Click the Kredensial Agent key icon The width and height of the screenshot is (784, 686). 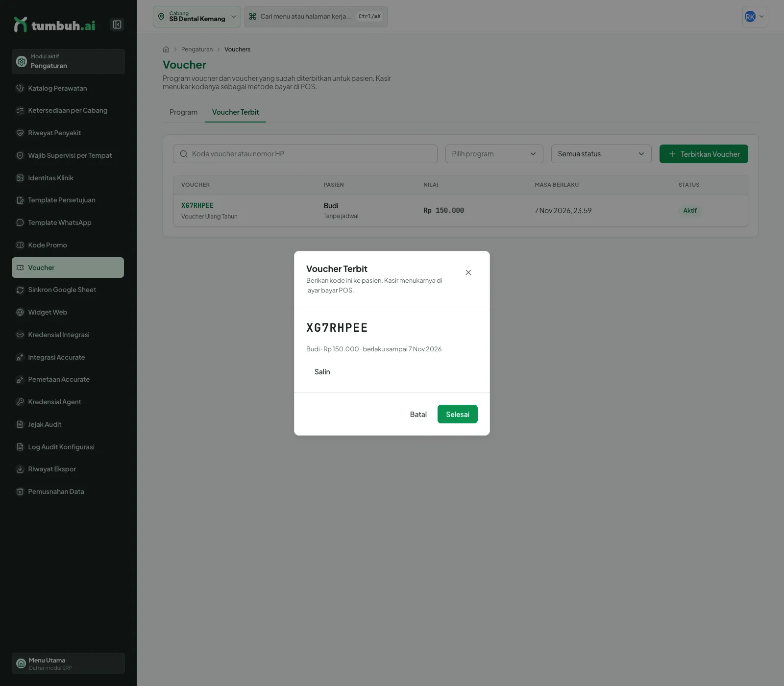[x=20, y=402]
